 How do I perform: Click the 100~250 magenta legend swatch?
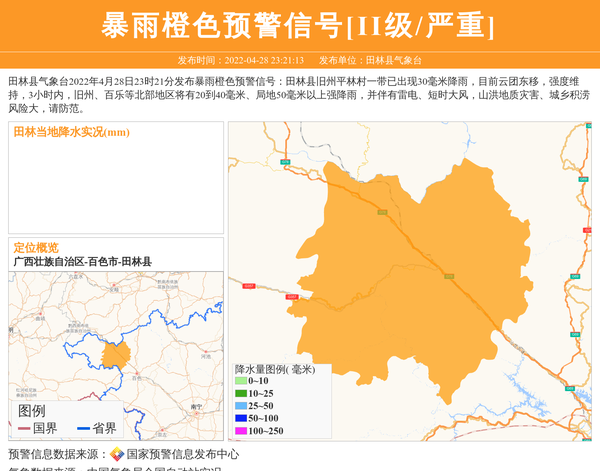pyautogui.click(x=240, y=431)
